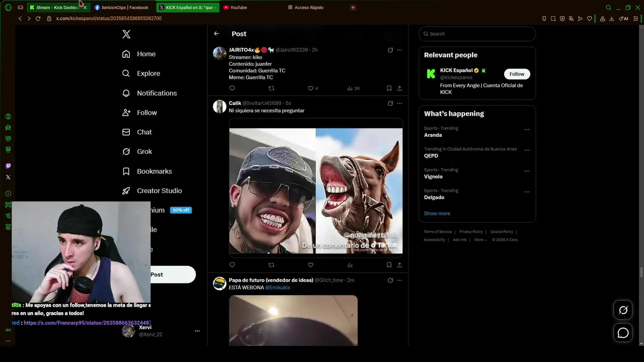Open the QEPD trending topic
644x362 pixels.
(431, 156)
